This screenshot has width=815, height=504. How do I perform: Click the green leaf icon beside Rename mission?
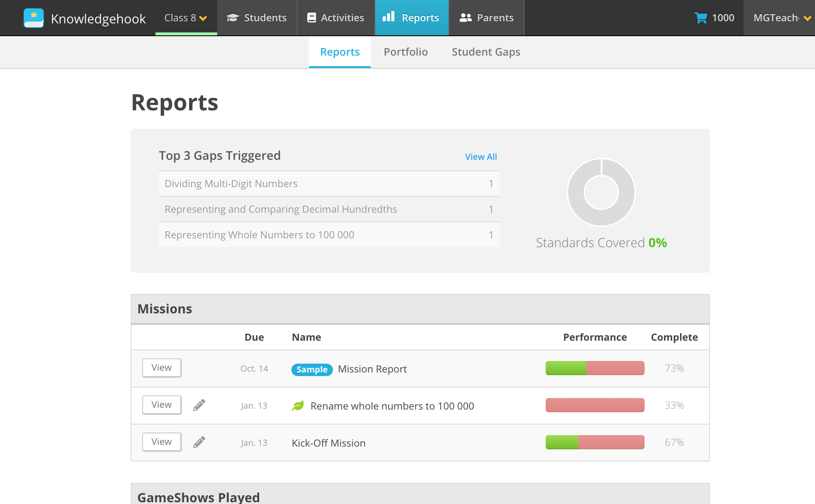[298, 406]
